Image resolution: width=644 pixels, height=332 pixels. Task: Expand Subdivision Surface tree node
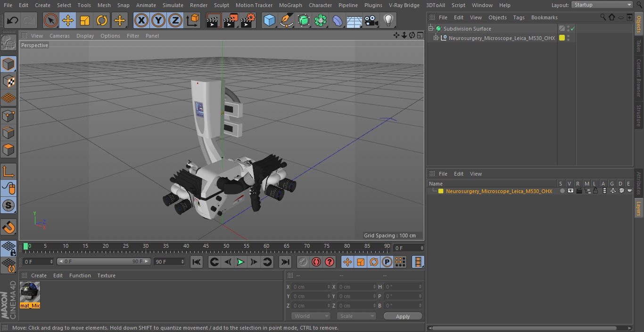coord(431,29)
